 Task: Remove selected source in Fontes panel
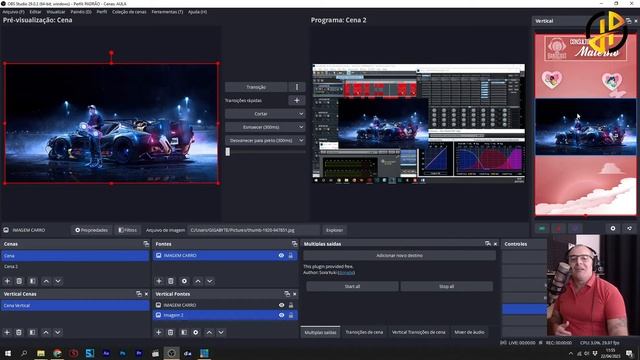[x=171, y=281]
